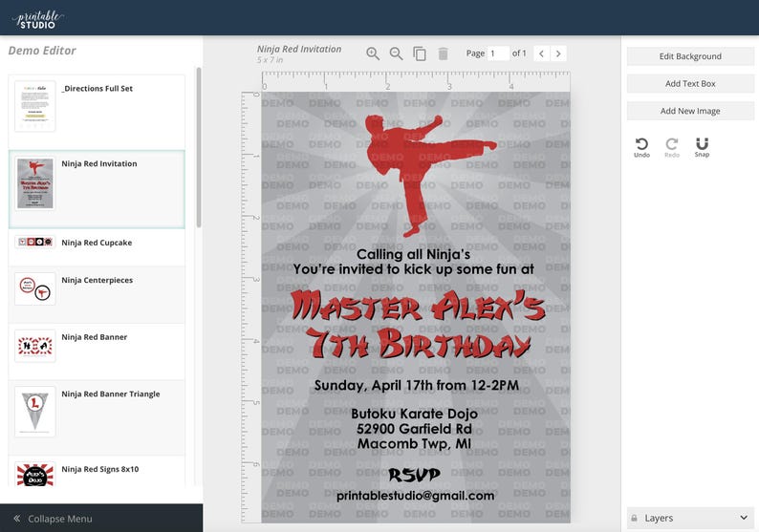This screenshot has width=759, height=532.
Task: Toggle Snap magnet tool
Action: 702,147
